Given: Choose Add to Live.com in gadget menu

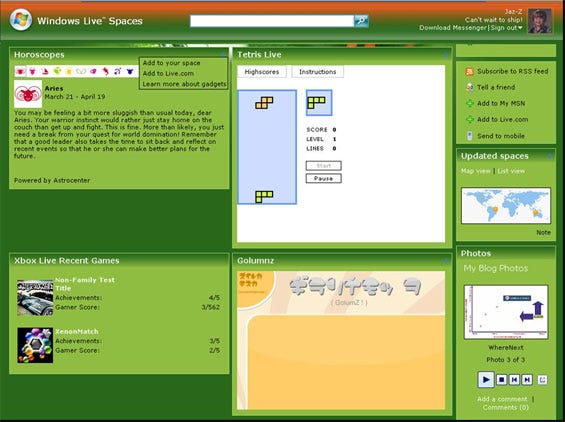Looking at the screenshot, I should 168,73.
